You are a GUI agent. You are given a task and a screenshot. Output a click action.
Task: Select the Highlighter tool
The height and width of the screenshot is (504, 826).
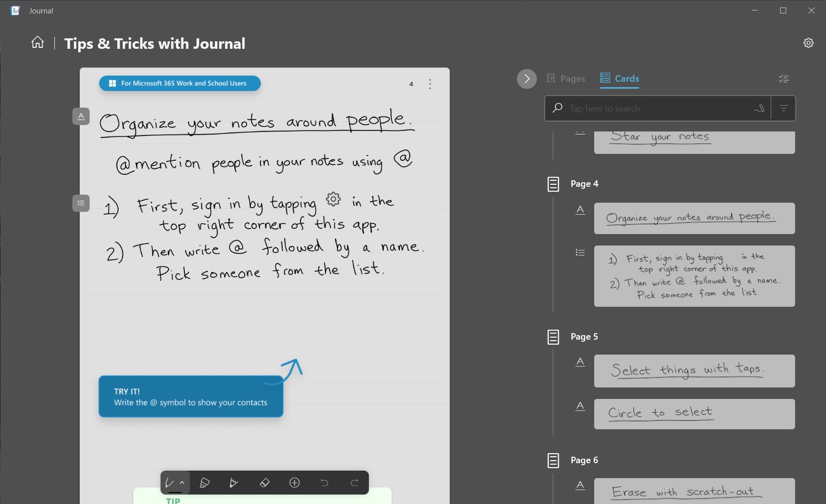[204, 483]
